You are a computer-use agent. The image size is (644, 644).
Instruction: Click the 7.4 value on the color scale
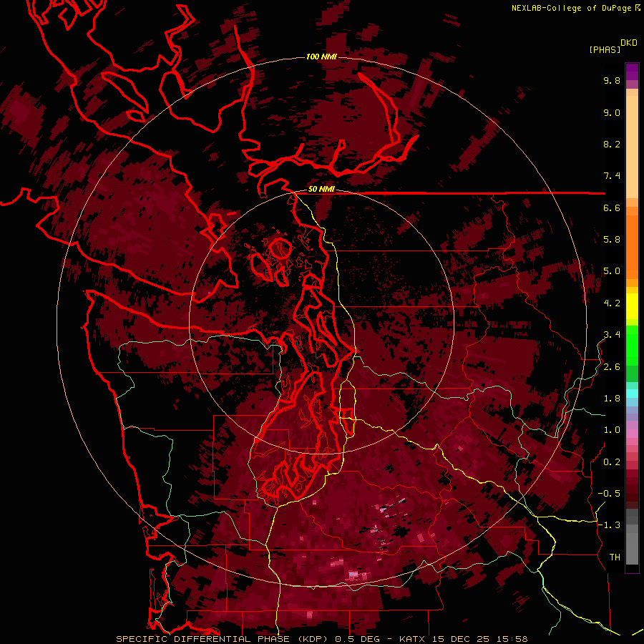[612, 176]
